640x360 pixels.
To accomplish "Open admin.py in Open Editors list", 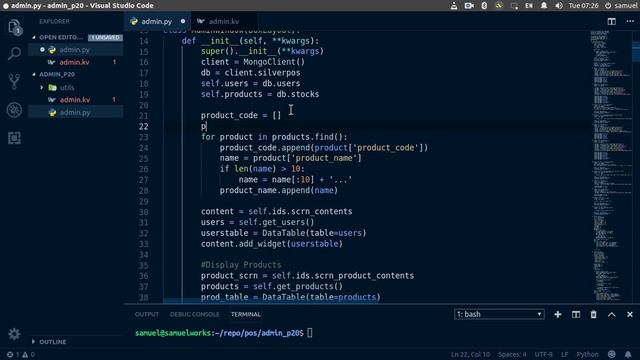I will point(76,50).
